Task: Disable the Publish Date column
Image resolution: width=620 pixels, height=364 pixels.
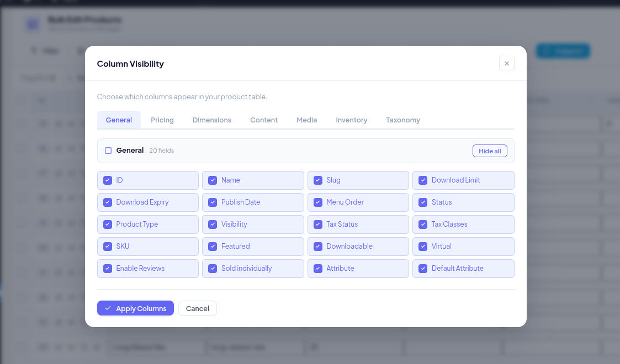Action: pyautogui.click(x=213, y=202)
